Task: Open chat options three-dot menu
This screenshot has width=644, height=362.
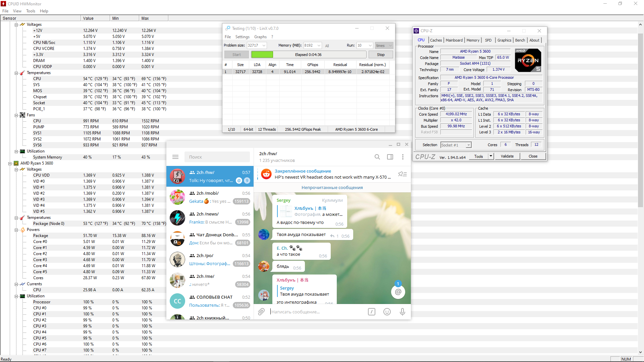Action: click(403, 157)
